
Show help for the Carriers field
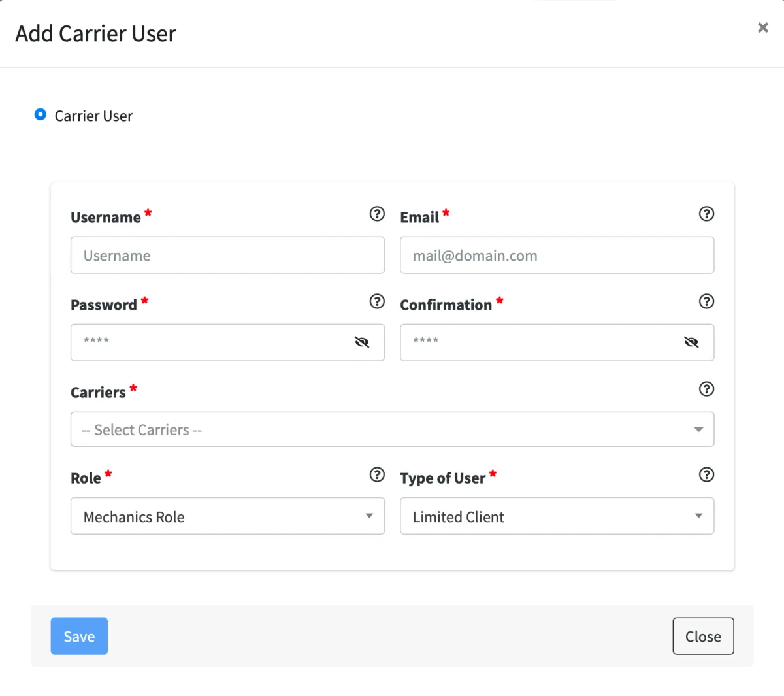pos(706,389)
